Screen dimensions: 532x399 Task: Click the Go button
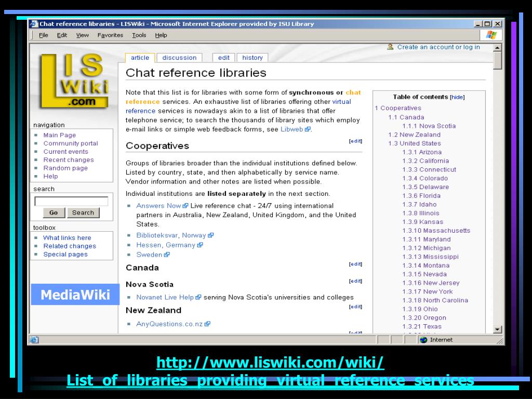tap(54, 212)
